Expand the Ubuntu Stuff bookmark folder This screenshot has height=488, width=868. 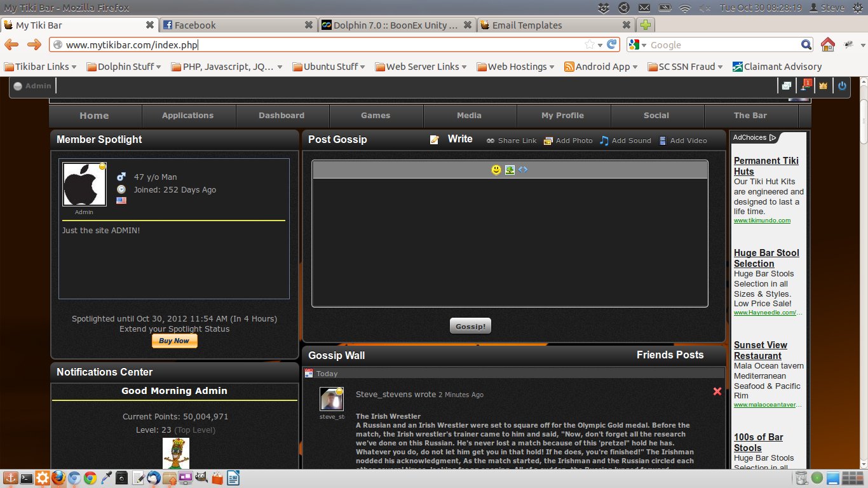point(329,67)
